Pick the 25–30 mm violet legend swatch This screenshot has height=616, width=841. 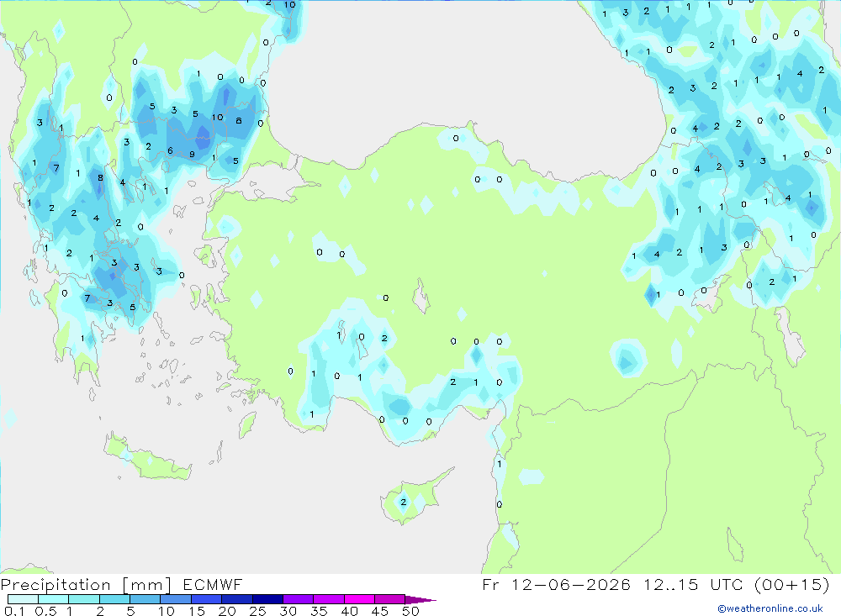click(268, 599)
